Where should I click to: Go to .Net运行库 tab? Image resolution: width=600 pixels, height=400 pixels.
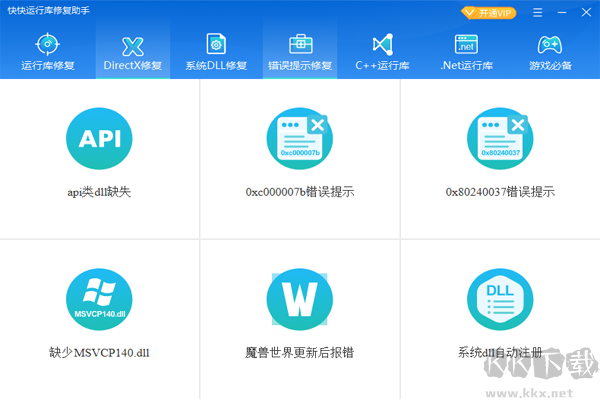466,51
